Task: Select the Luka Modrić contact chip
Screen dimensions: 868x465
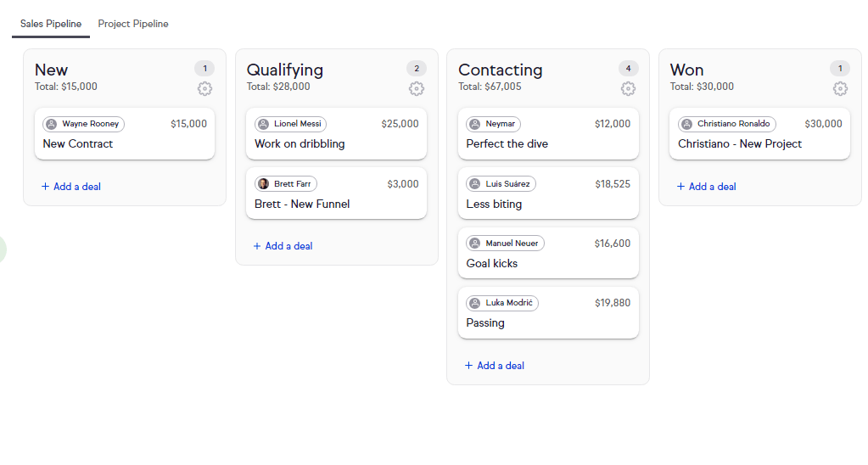Action: tap(502, 303)
